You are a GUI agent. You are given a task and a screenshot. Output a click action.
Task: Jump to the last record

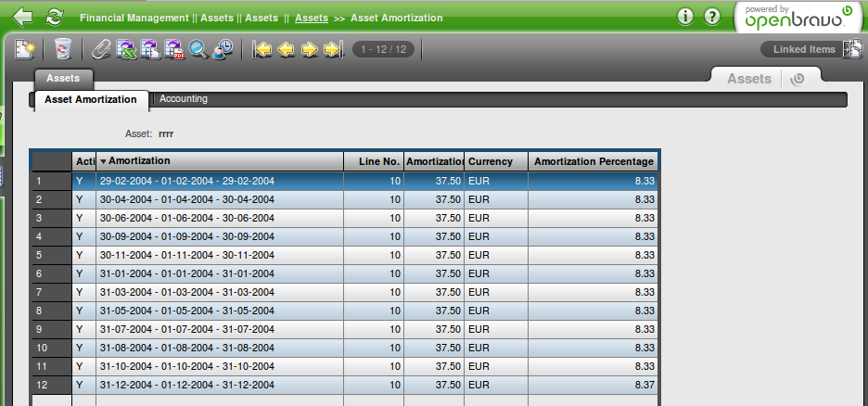pyautogui.click(x=333, y=49)
